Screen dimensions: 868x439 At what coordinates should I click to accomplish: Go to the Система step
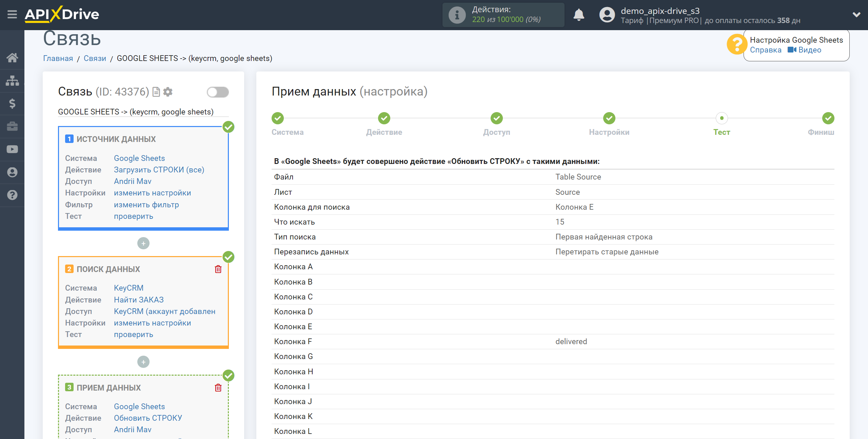point(278,118)
